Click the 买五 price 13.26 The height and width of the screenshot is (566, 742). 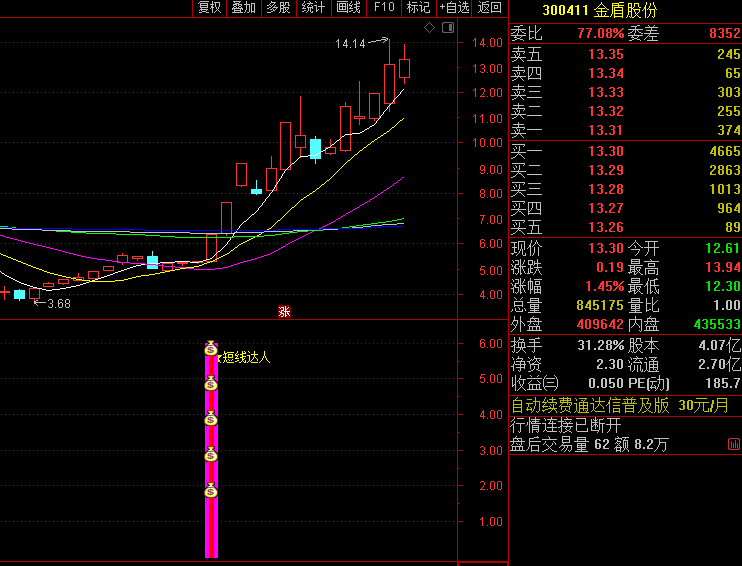[606, 227]
